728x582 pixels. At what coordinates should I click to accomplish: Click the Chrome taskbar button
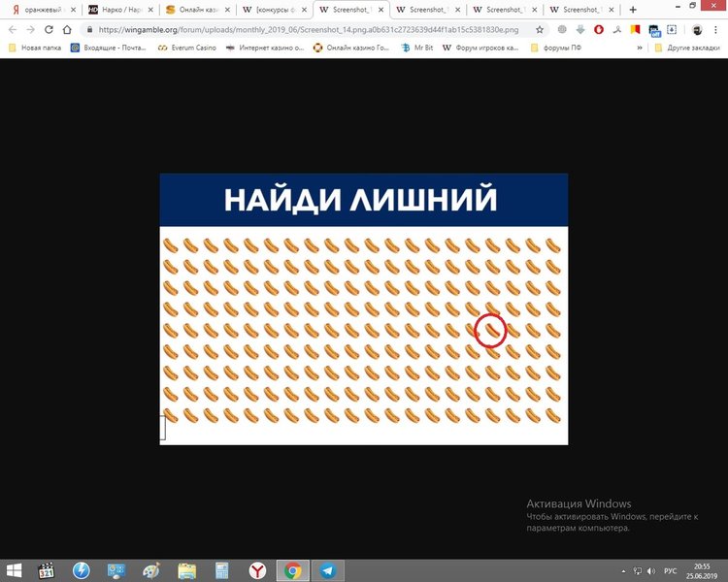click(292, 570)
